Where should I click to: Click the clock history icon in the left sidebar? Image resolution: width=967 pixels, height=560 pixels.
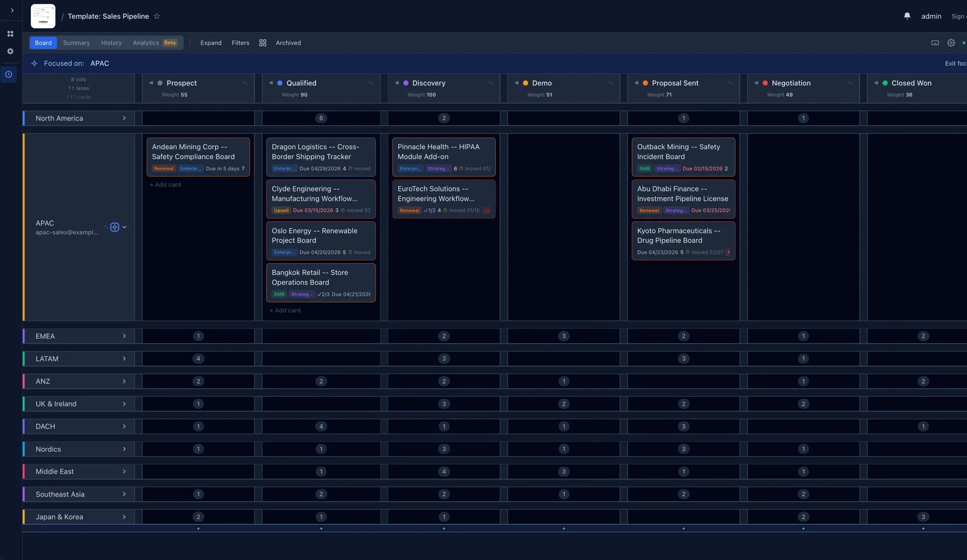click(x=9, y=74)
